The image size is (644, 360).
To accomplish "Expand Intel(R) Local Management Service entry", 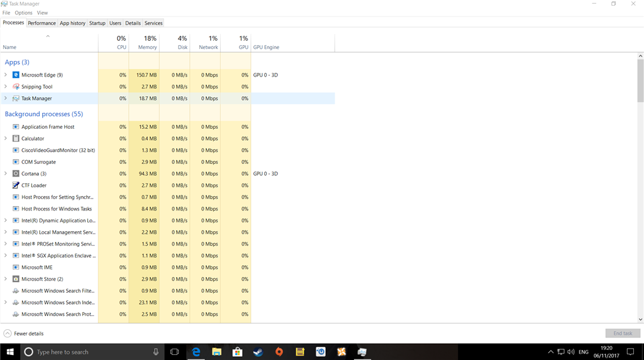I will pos(6,232).
